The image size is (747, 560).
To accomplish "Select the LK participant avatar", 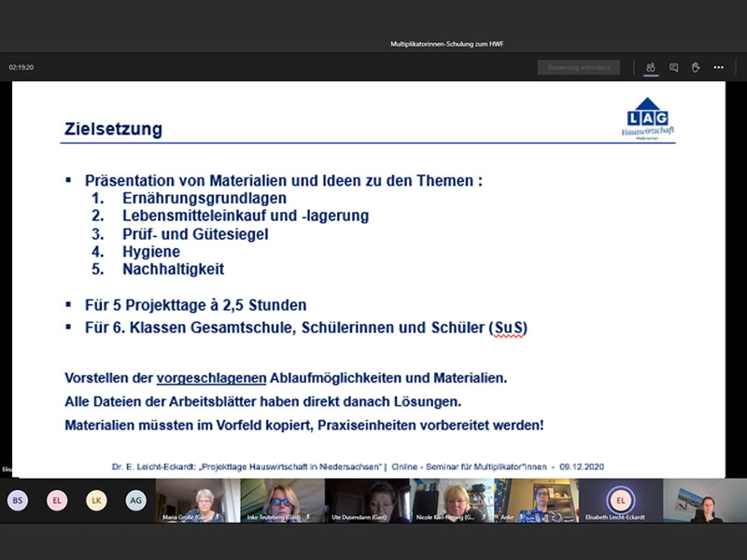I will 96,500.
